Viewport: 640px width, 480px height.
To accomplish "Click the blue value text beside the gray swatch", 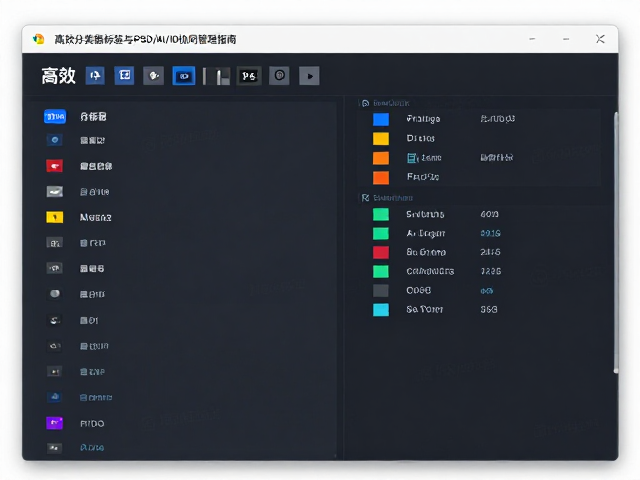I will coord(487,291).
